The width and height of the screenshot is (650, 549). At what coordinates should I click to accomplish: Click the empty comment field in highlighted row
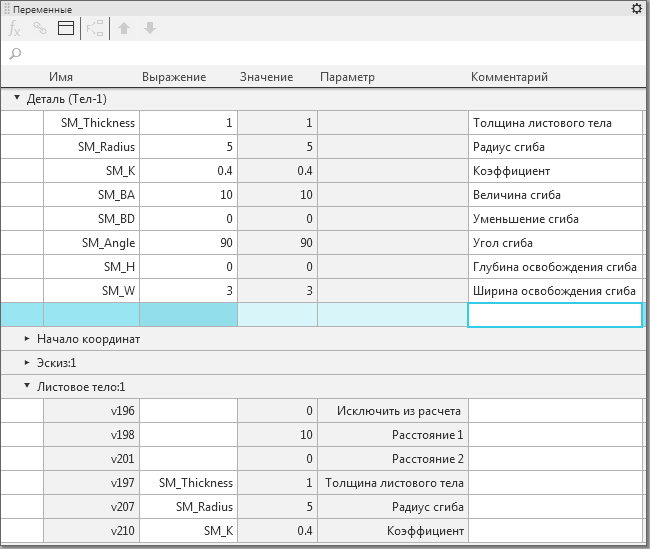pyautogui.click(x=554, y=315)
